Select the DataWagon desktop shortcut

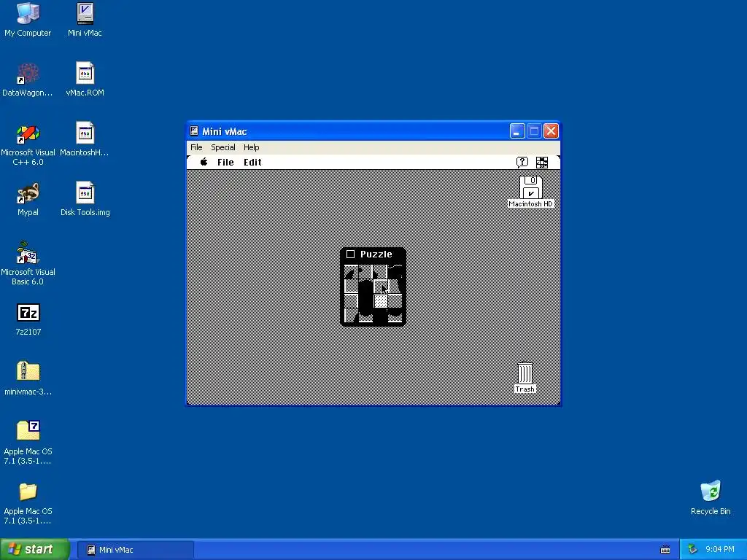[28, 79]
